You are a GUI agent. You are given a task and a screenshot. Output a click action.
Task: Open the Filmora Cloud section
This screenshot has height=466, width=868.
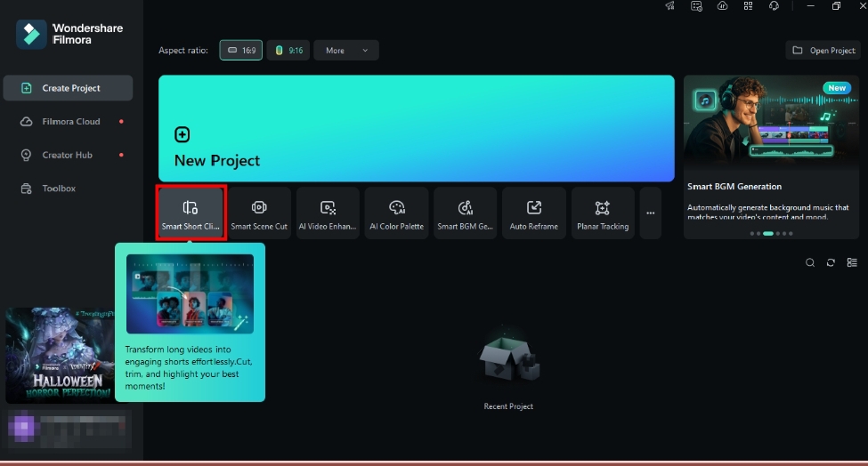coord(71,122)
